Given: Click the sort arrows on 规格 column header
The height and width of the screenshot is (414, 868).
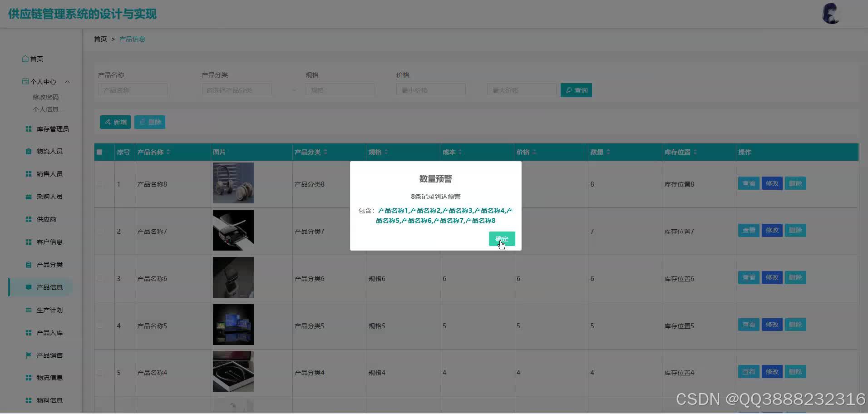Looking at the screenshot, I should point(386,152).
